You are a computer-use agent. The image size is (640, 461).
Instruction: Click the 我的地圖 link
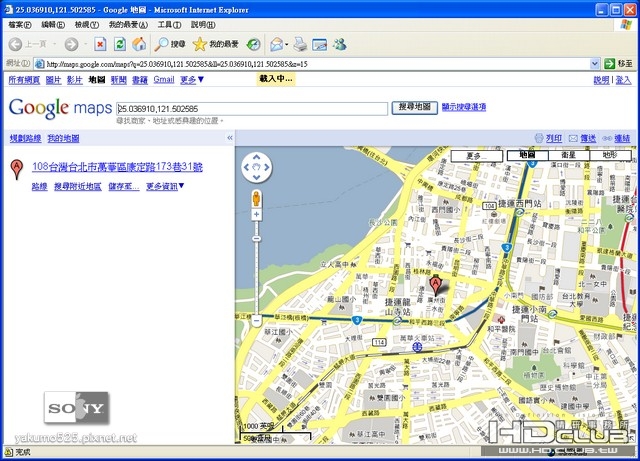63,138
